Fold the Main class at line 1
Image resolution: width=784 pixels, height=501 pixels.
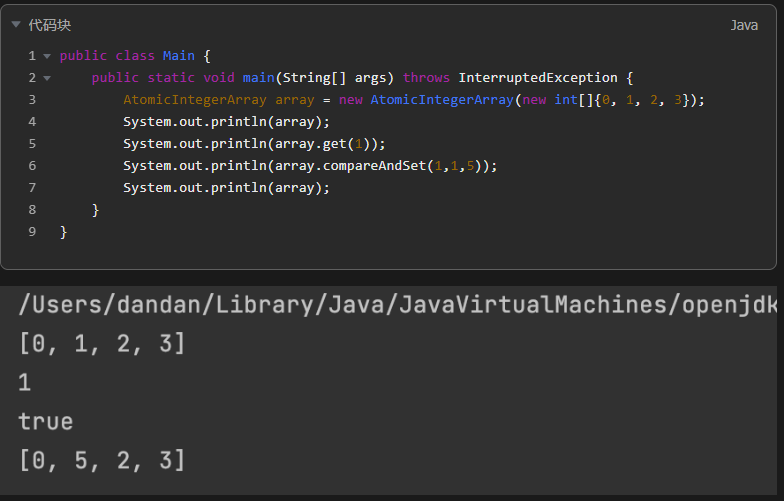coord(47,56)
